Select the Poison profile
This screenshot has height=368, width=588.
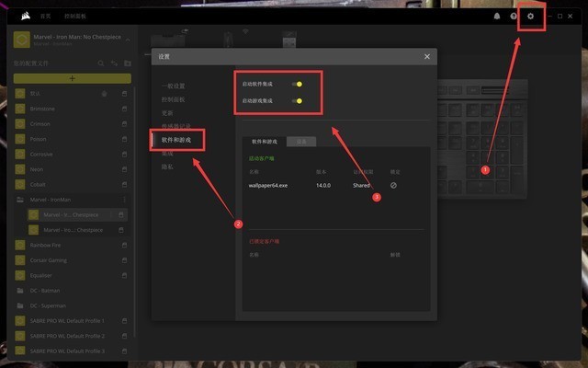pyautogui.click(x=39, y=139)
